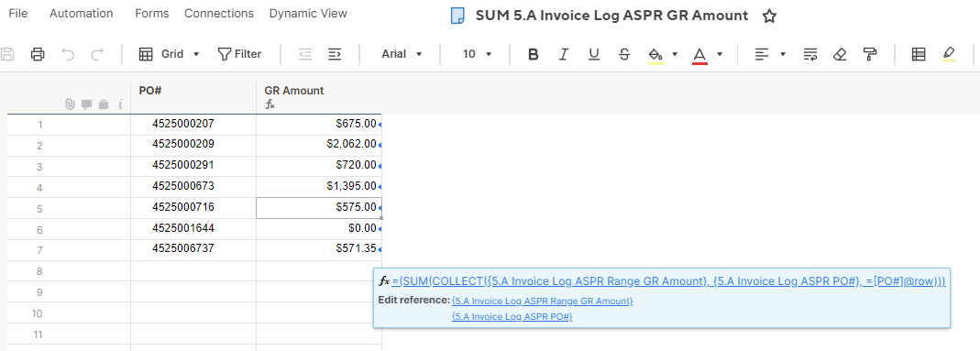Click the comments bubble column icon
The width and height of the screenshot is (980, 351).
(87, 104)
